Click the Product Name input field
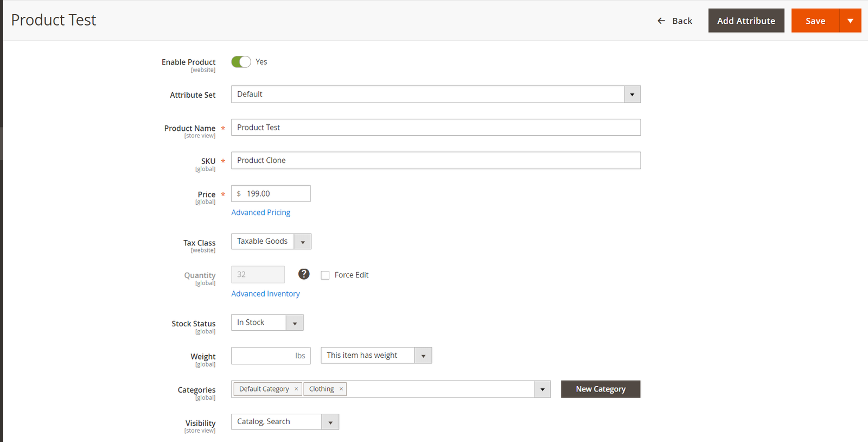The height and width of the screenshot is (442, 868). tap(436, 128)
